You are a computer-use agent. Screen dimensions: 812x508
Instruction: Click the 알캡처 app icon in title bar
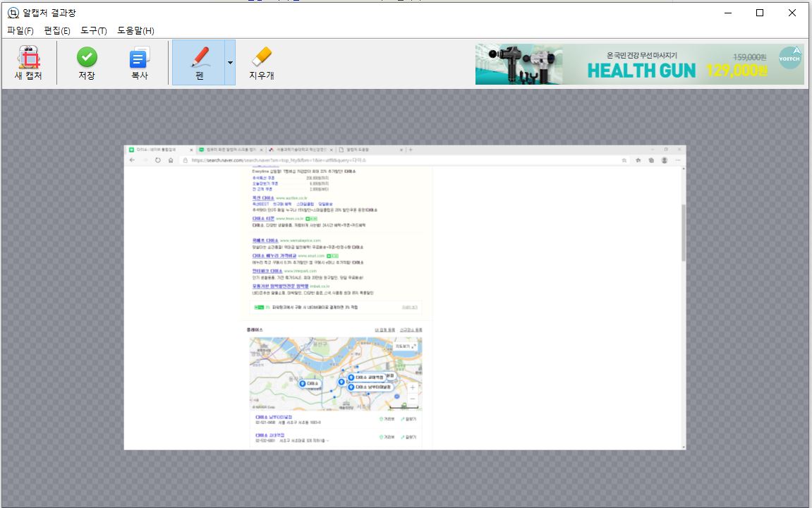[x=13, y=13]
